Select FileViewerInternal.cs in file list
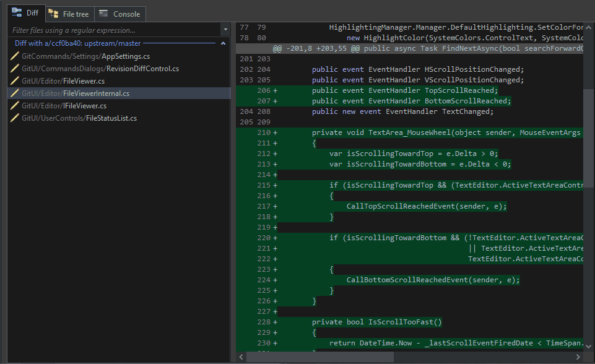The image size is (595, 364). point(119,93)
